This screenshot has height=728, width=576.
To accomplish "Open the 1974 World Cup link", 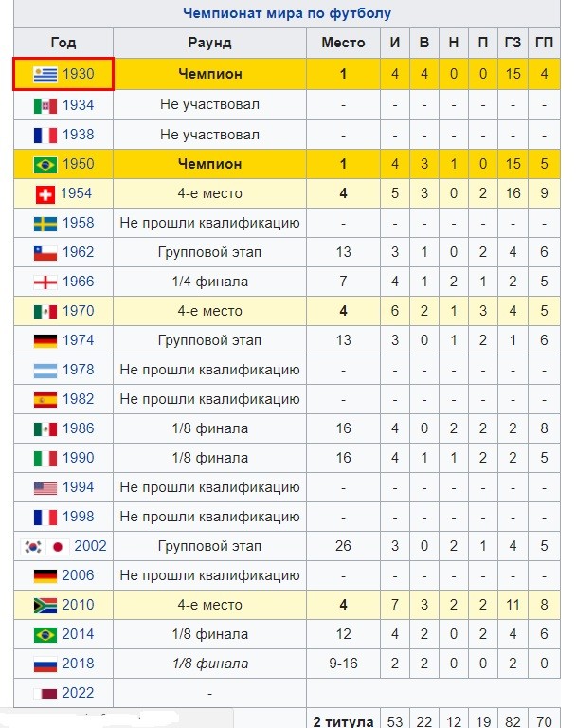I will click(x=78, y=340).
